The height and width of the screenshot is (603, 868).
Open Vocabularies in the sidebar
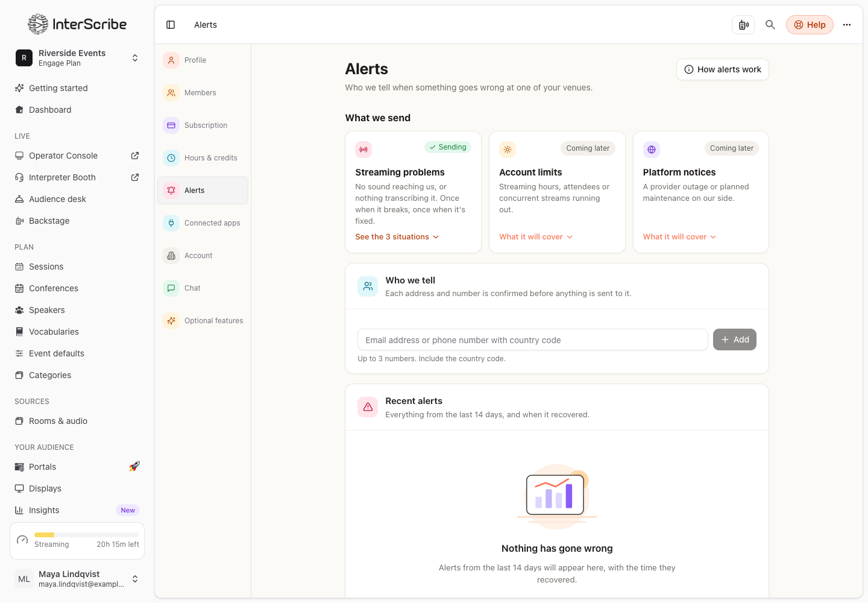(x=77, y=332)
